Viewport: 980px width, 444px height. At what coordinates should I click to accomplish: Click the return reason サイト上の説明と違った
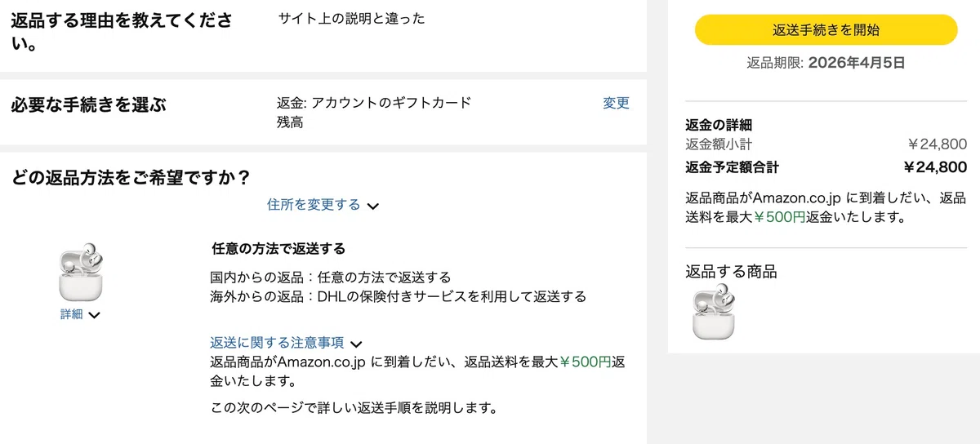pyautogui.click(x=352, y=18)
